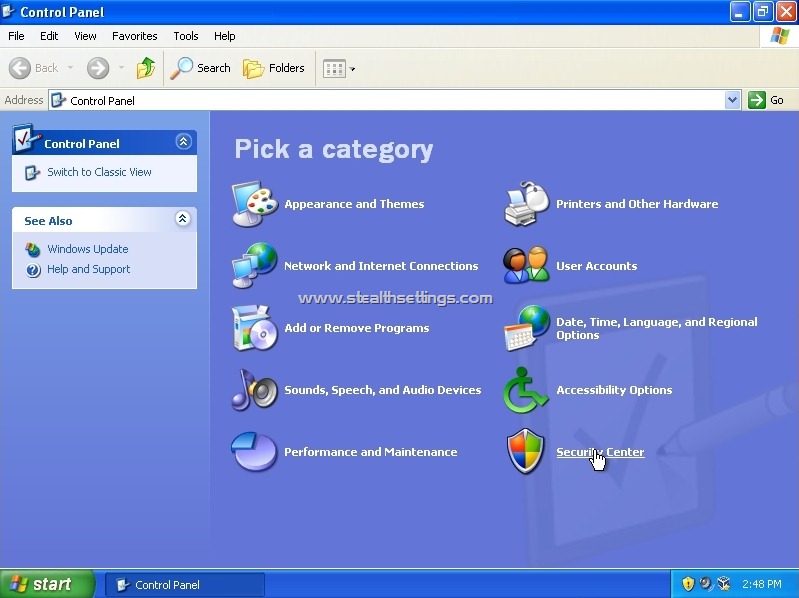The width and height of the screenshot is (799, 598).
Task: Click the middle system tray icon
Action: [x=706, y=584]
